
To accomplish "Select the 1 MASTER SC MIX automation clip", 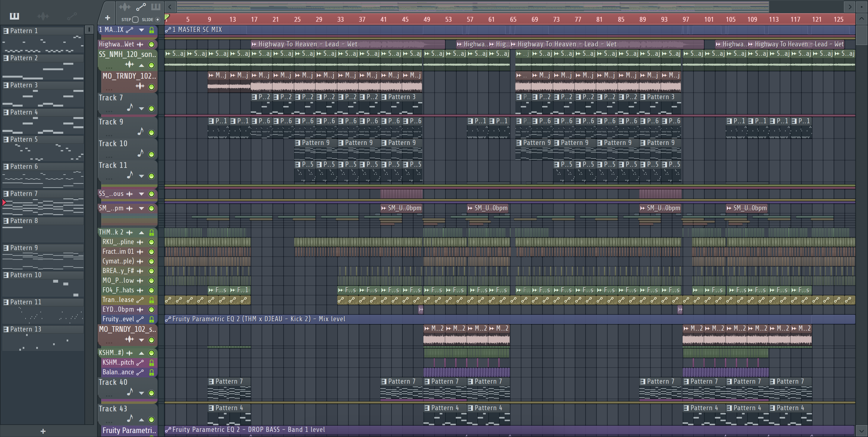I will [x=510, y=30].
